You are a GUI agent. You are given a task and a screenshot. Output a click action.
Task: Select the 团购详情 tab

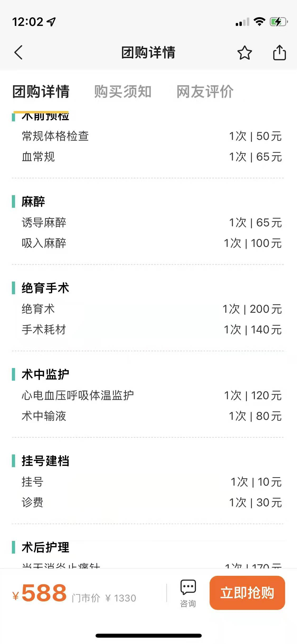pos(41,91)
